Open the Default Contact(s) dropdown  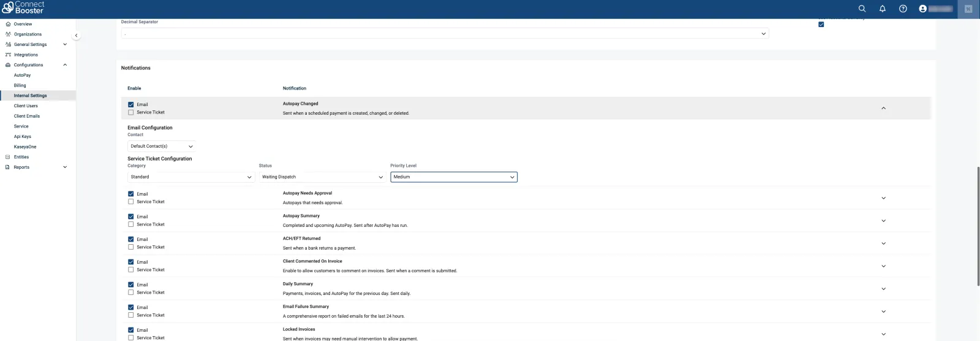[162, 147]
